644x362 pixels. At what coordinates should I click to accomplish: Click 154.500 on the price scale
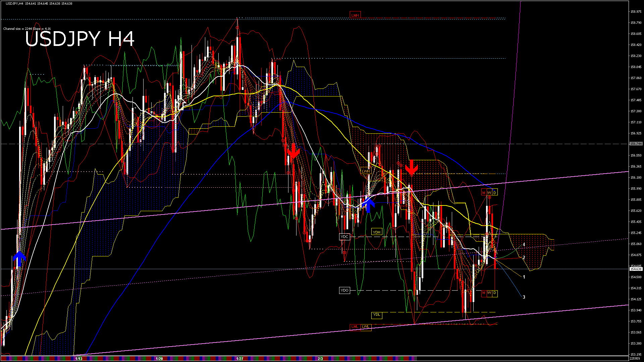coord(636,277)
